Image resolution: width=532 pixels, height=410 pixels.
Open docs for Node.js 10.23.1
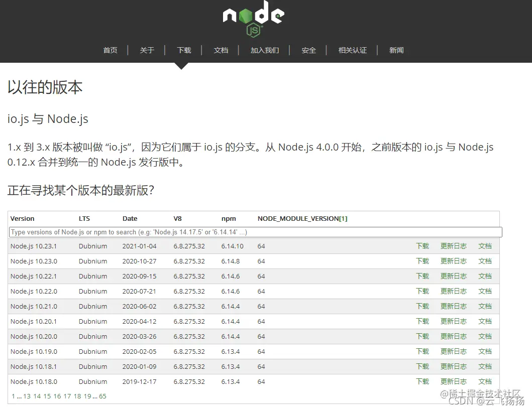[485, 246]
